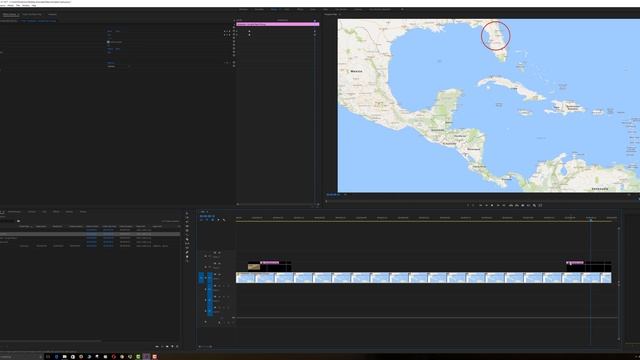Open the Window menu
This screenshot has height=360, width=640.
click(26, 5)
